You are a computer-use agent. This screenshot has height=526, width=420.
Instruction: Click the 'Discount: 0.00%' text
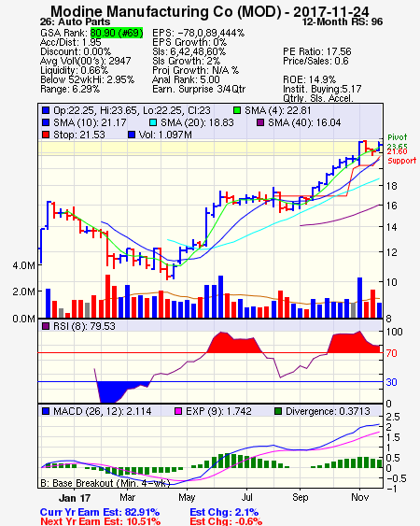[x=76, y=51]
